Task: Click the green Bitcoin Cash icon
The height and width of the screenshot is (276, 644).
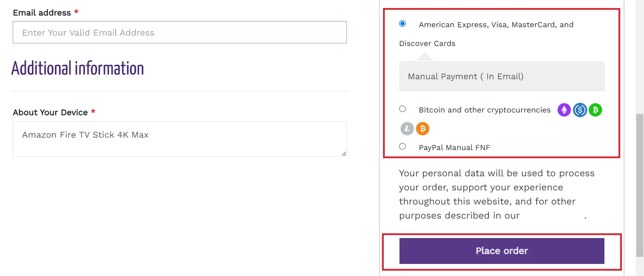Action: click(596, 110)
